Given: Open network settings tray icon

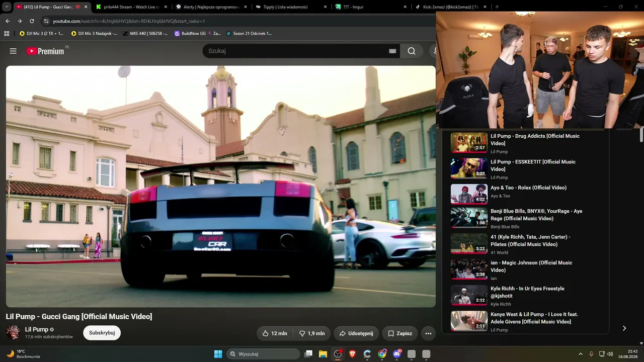Looking at the screenshot, I should point(601,354).
